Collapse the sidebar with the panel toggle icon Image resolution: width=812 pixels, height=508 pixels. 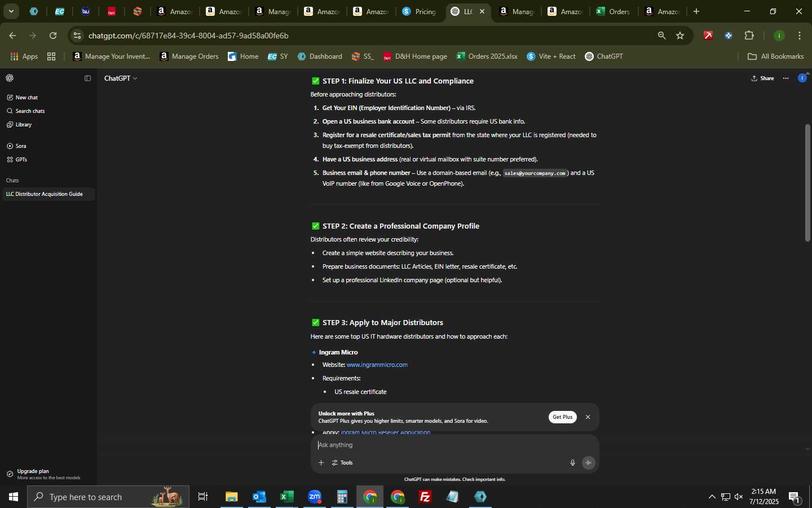[x=87, y=78]
